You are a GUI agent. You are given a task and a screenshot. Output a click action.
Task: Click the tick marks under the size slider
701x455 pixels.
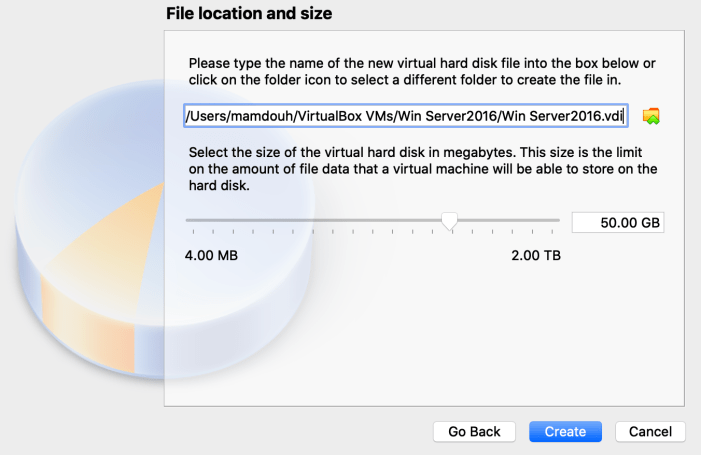370,232
